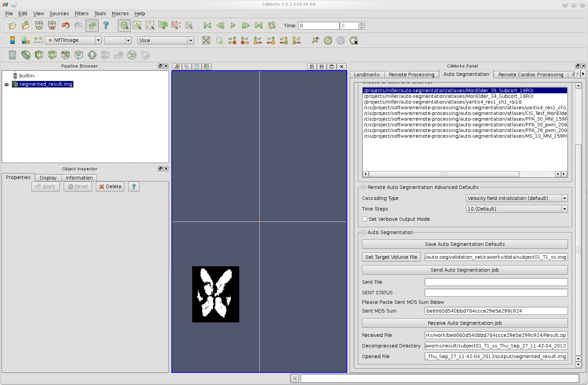Click the Edit color map icon

(x=25, y=41)
